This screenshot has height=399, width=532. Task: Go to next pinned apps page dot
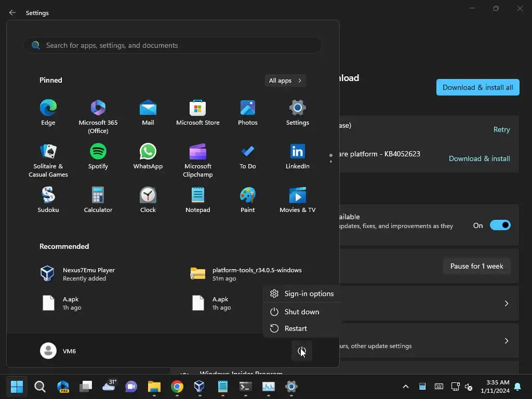coord(331,162)
